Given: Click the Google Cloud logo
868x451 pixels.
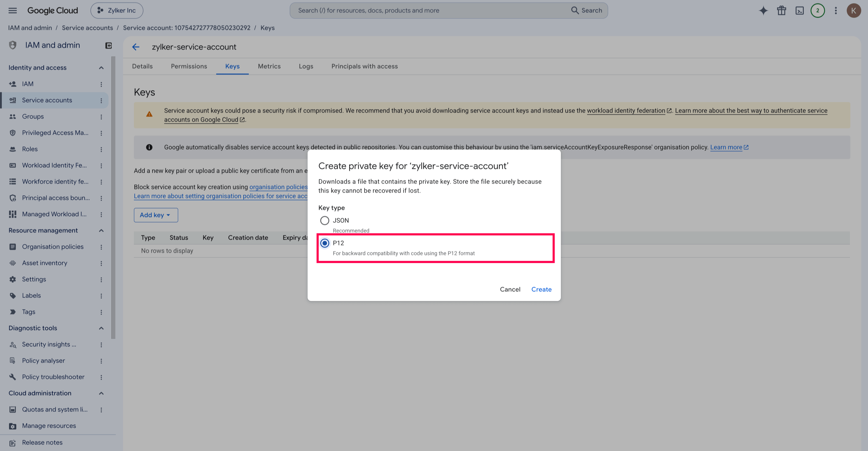Looking at the screenshot, I should click(52, 10).
